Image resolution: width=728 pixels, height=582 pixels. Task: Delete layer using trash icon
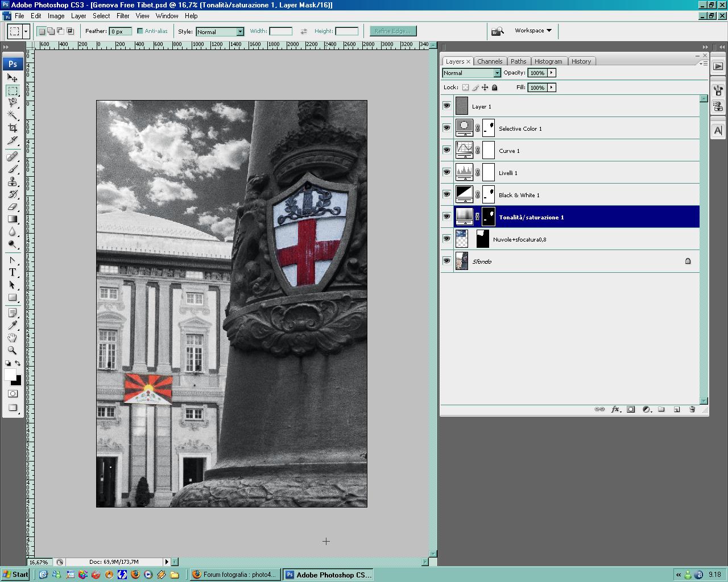point(692,409)
